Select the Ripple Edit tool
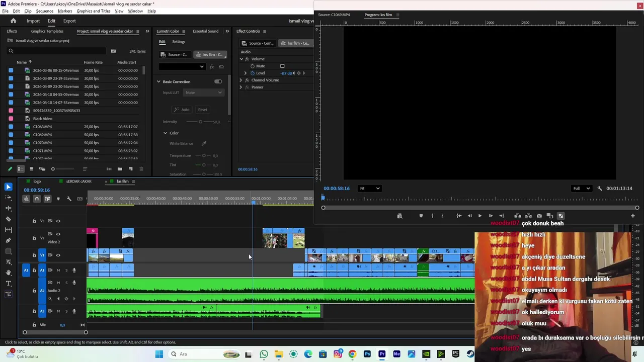Screen dimensions: 644x362 point(8,208)
